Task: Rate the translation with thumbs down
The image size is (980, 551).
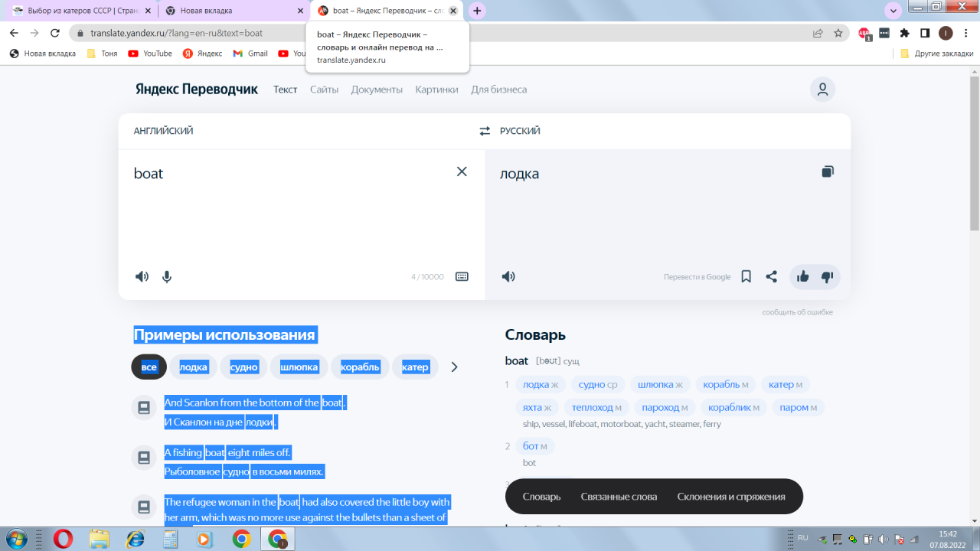Action: 827,277
